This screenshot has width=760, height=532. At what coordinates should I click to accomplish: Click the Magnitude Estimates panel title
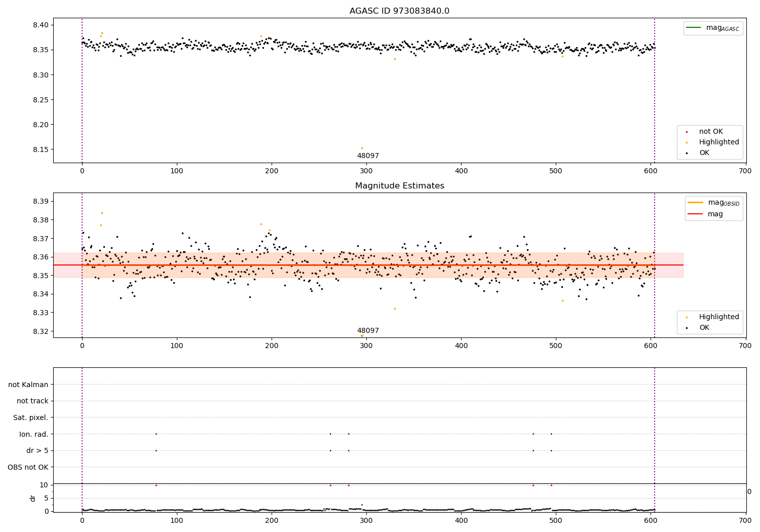[x=399, y=186]
